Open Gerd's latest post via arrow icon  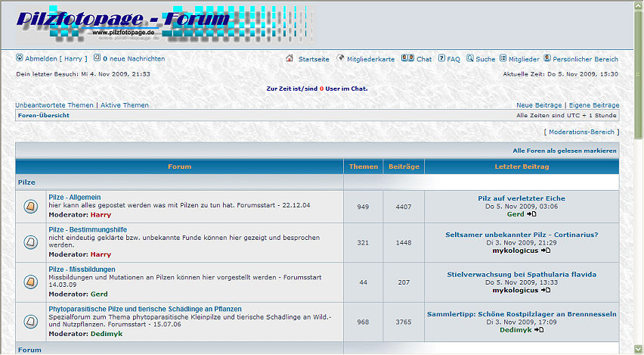(x=531, y=214)
